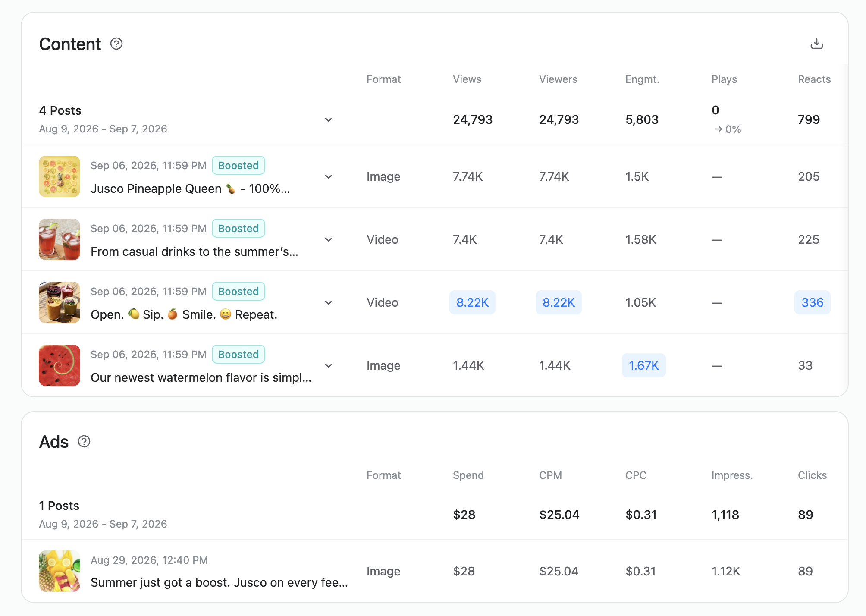Open the Content help info icon
Screen dimensions: 866x616
pos(116,44)
